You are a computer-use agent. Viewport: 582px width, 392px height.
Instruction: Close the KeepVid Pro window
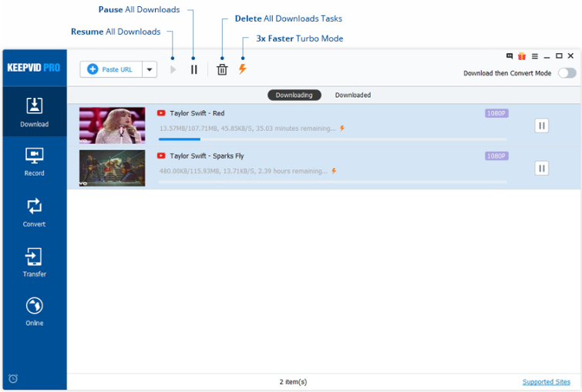[x=571, y=56]
